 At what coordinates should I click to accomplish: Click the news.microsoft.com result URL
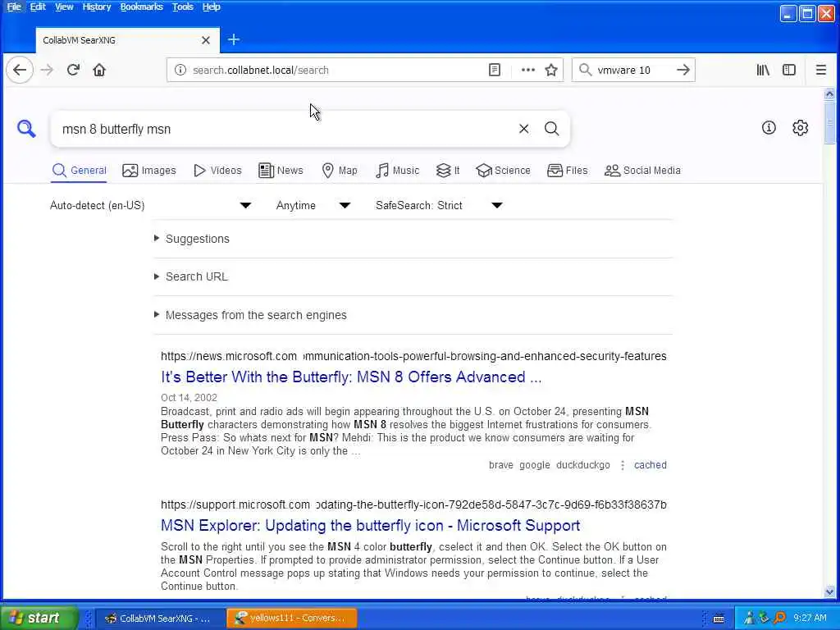(x=413, y=356)
